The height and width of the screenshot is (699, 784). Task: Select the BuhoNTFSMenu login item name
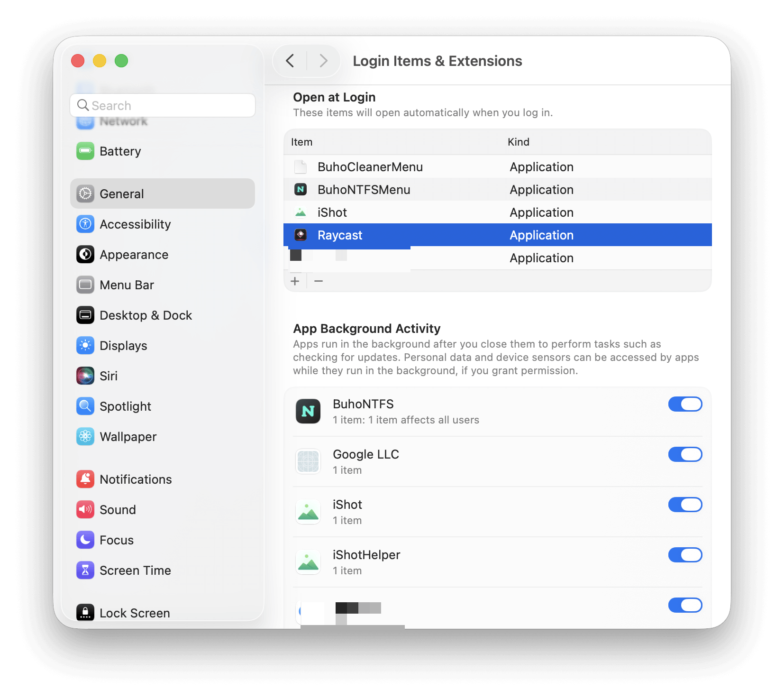pos(364,190)
